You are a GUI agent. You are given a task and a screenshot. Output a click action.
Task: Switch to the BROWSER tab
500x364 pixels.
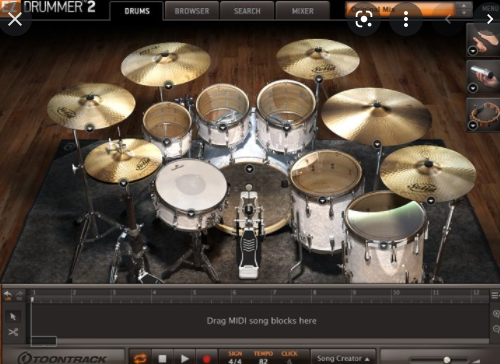click(x=192, y=11)
